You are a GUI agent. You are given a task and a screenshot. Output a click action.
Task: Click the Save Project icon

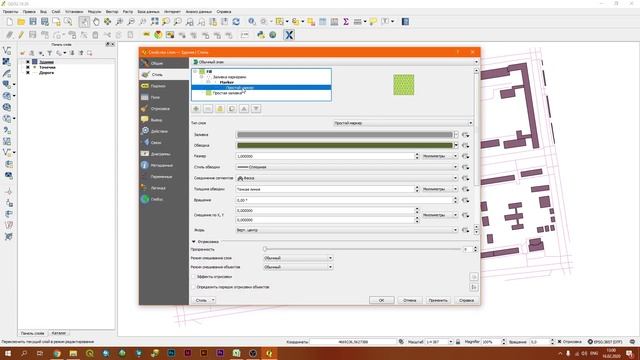pos(33,22)
